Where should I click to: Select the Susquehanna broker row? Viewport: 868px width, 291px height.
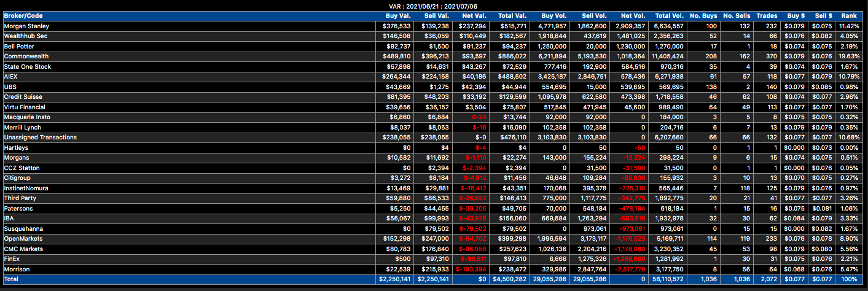pos(434,229)
